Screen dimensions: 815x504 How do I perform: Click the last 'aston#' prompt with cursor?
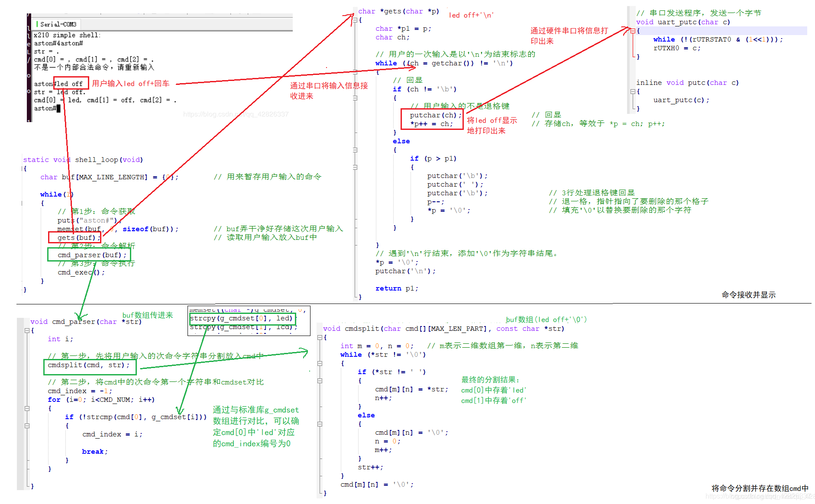[x=47, y=108]
